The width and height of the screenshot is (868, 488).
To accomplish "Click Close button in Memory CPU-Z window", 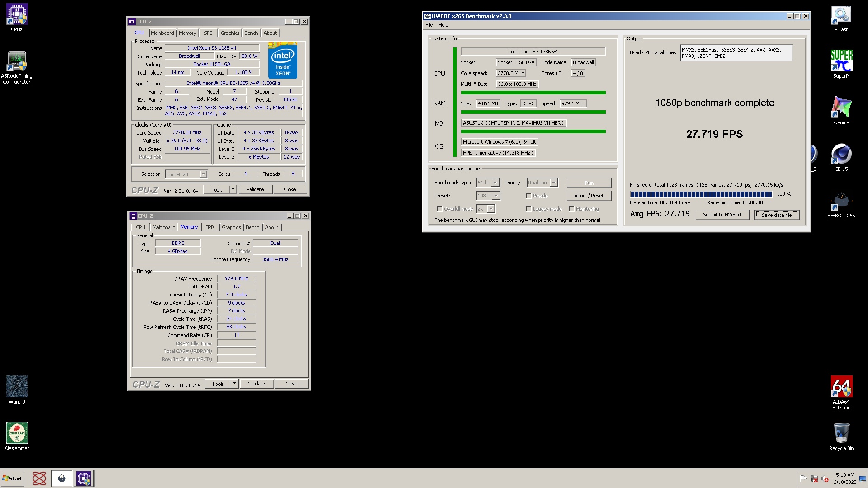I will click(x=291, y=384).
